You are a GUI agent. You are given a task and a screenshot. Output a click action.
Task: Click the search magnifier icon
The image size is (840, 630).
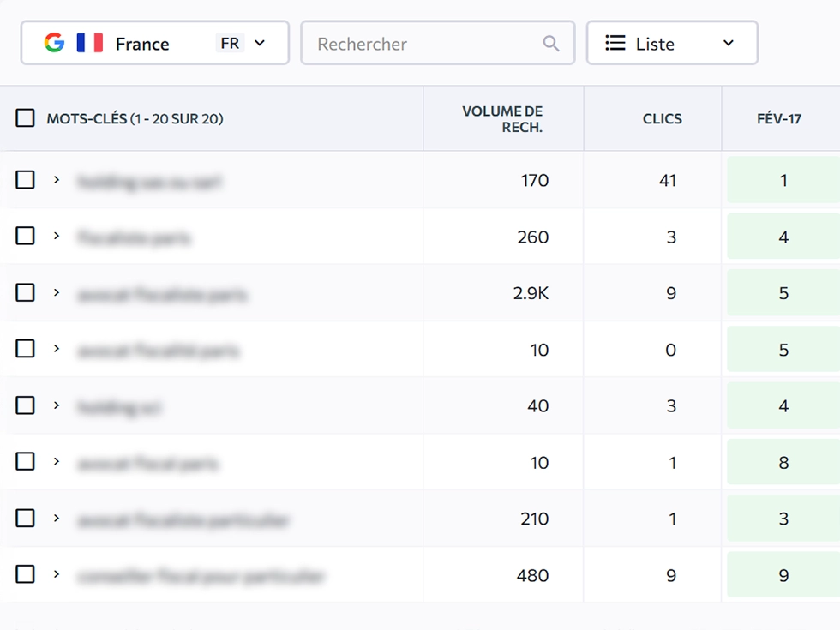551,44
